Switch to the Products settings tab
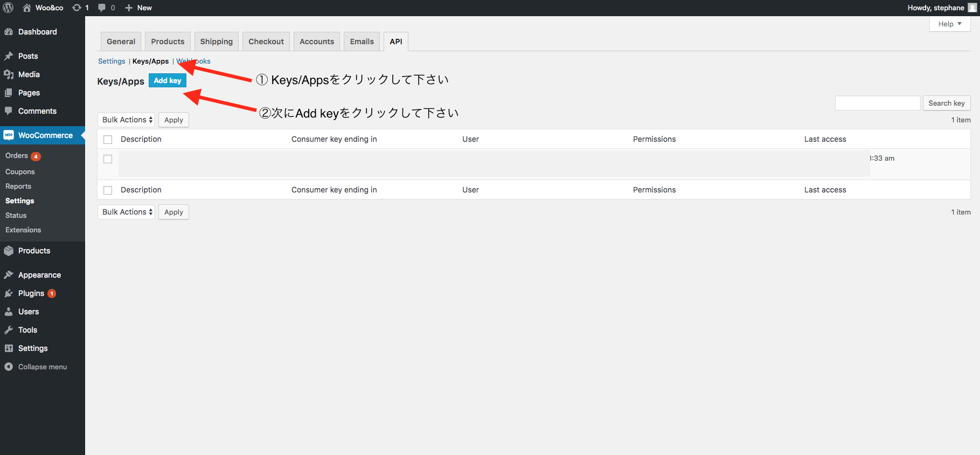The image size is (980, 455). (x=168, y=42)
